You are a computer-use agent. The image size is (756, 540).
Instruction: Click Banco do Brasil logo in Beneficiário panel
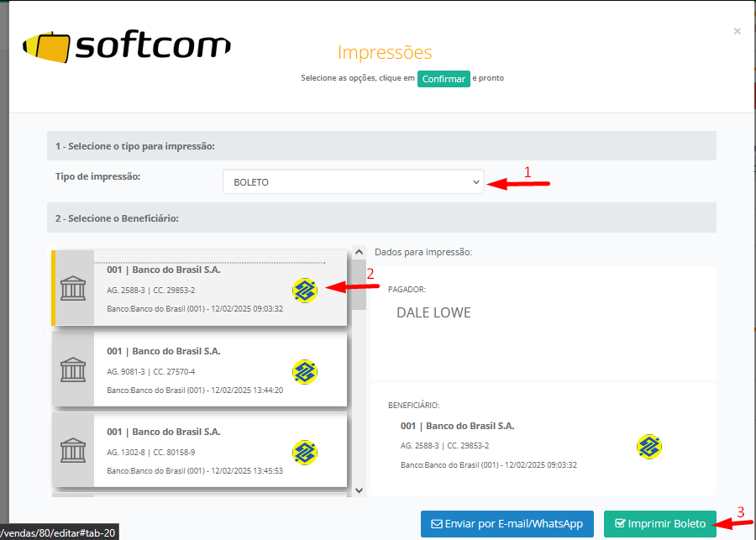648,447
